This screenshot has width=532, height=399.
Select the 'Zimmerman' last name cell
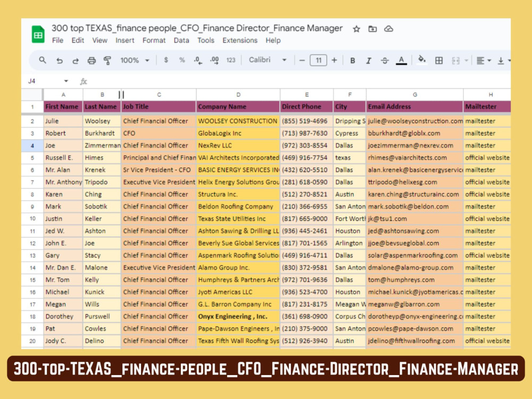(x=102, y=146)
